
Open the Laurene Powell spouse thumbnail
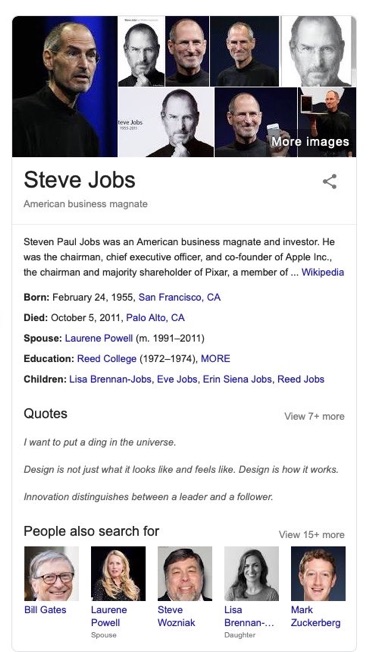(118, 573)
